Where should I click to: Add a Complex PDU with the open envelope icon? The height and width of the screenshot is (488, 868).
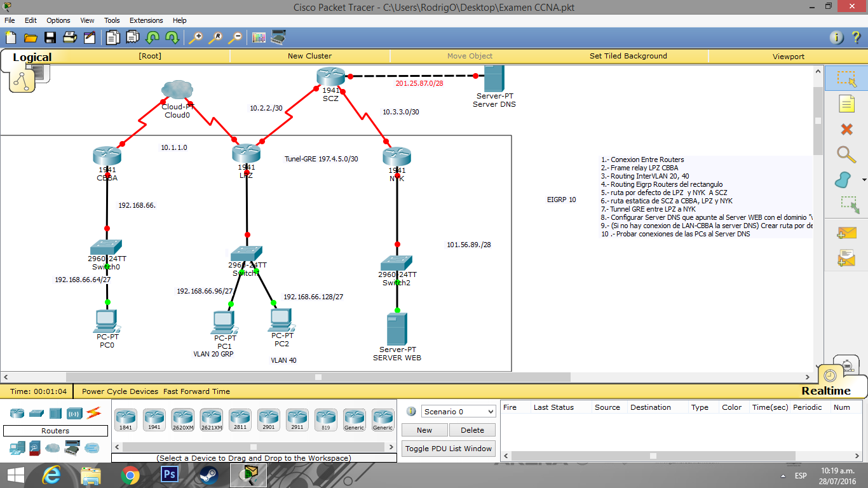pos(846,258)
